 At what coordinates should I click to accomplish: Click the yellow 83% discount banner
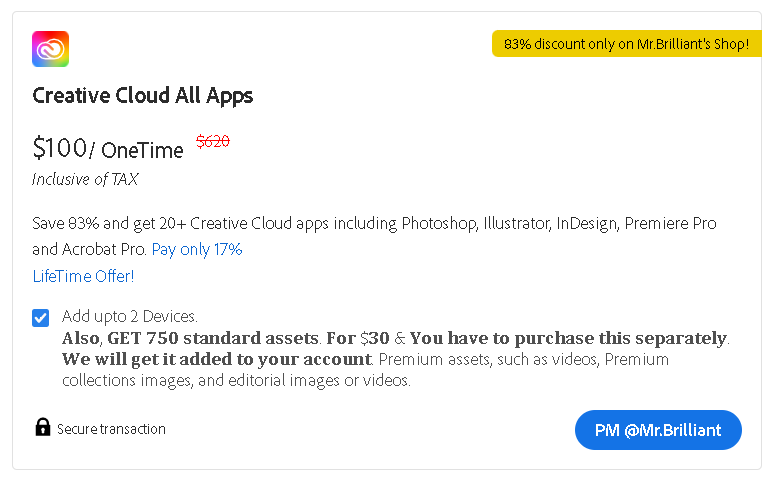coord(626,44)
